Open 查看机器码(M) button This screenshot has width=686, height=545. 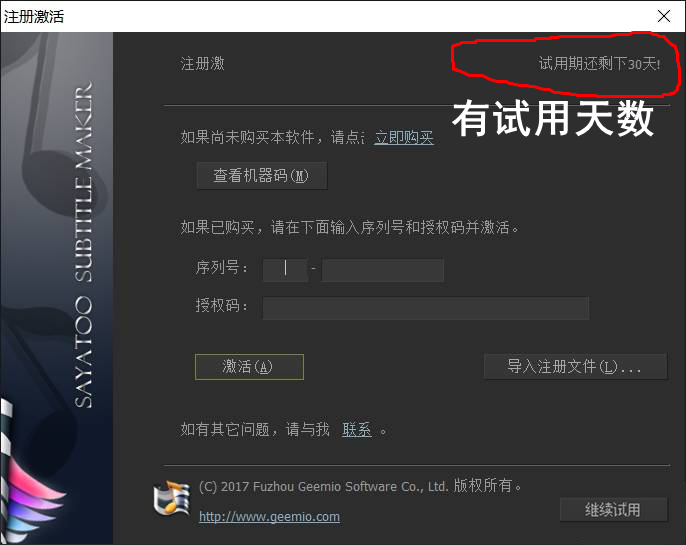pyautogui.click(x=262, y=176)
